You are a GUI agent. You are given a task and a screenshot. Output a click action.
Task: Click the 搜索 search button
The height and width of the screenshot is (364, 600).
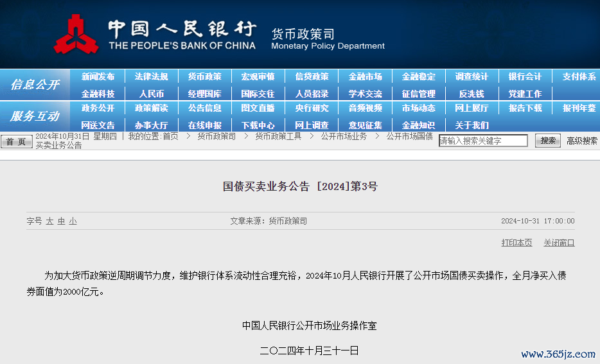click(x=547, y=141)
